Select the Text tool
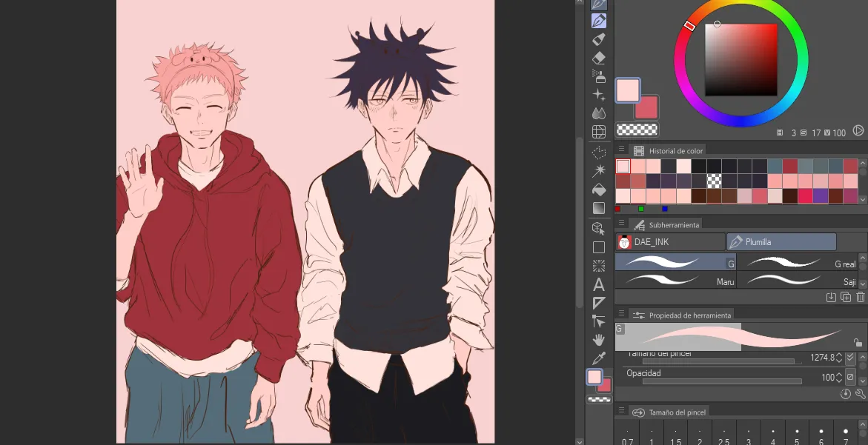The image size is (868, 445). click(x=598, y=284)
